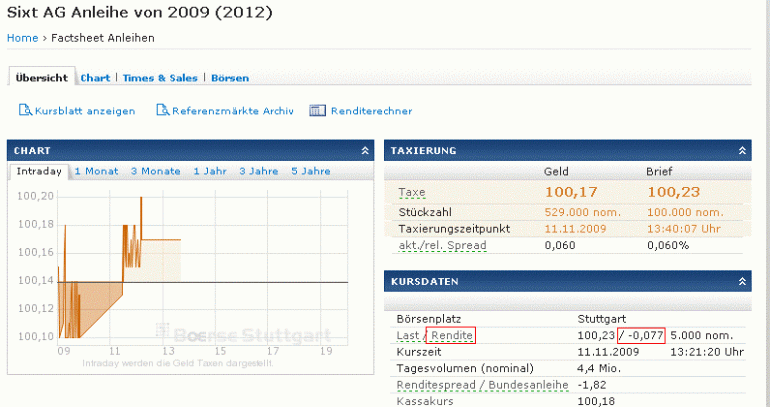Click the 4,4 Mio. Tagesvolumen value
This screenshot has height=407, width=770.
tap(599, 368)
